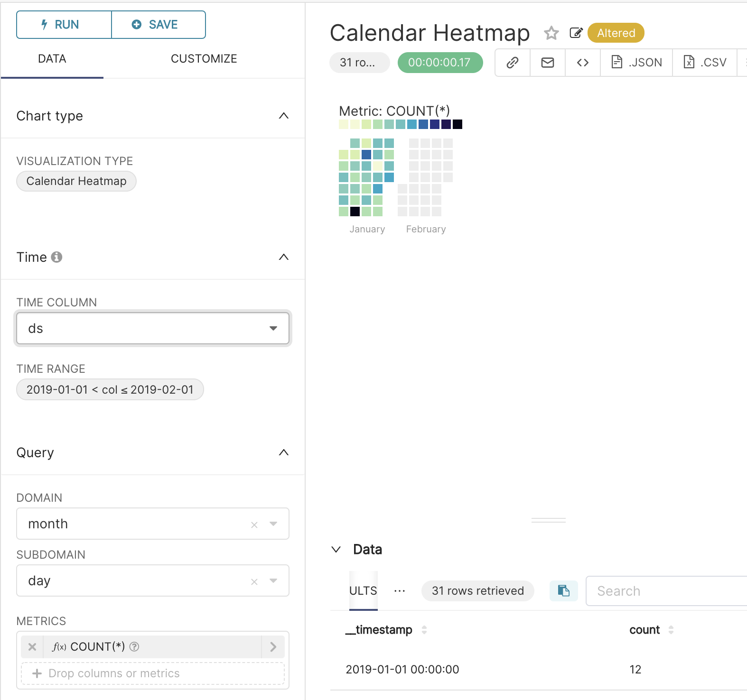Collapse the Chart type section

(x=284, y=116)
